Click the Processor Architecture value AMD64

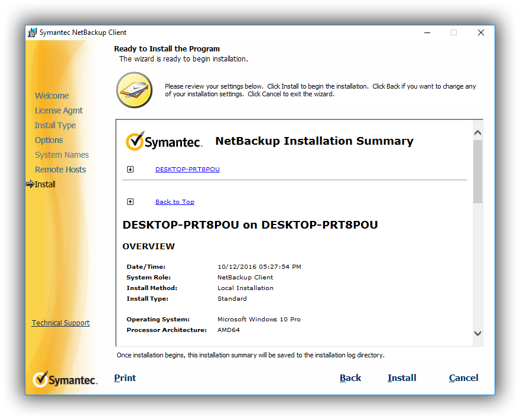(x=229, y=330)
